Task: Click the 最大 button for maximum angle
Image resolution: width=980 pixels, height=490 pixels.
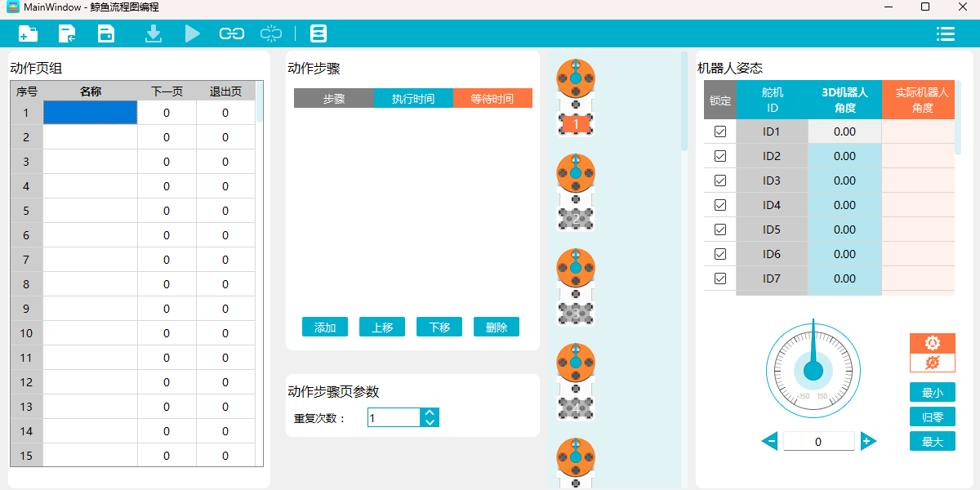Action: click(x=932, y=441)
